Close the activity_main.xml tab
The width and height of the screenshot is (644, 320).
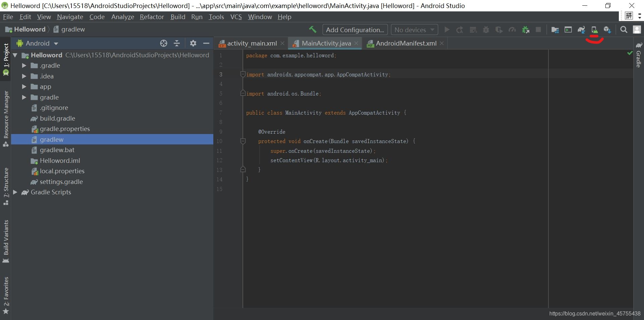pyautogui.click(x=282, y=43)
